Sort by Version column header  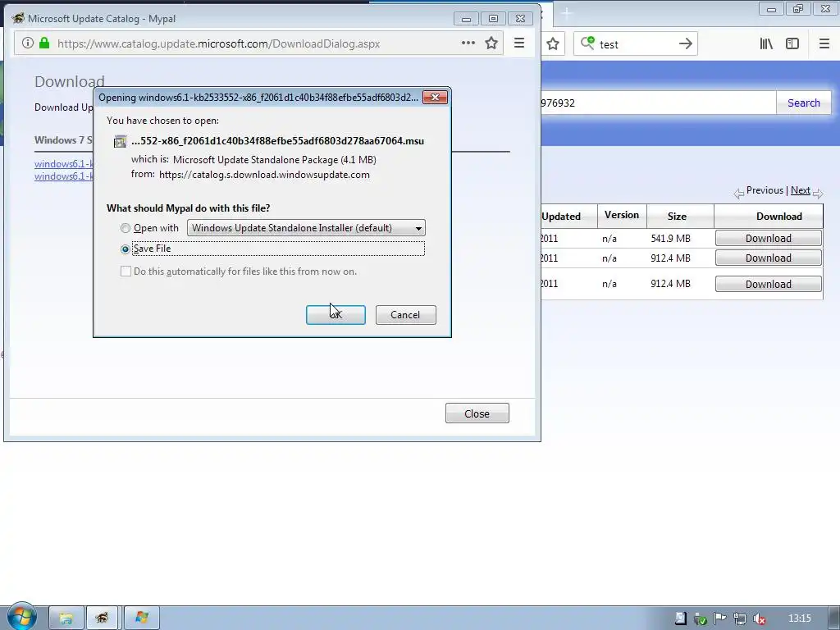[x=622, y=215]
